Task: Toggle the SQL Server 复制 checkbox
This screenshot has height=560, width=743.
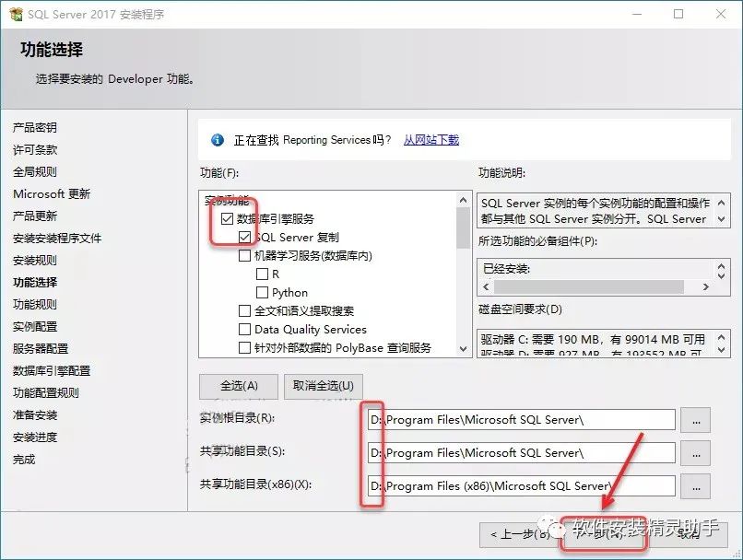Action: [244, 237]
